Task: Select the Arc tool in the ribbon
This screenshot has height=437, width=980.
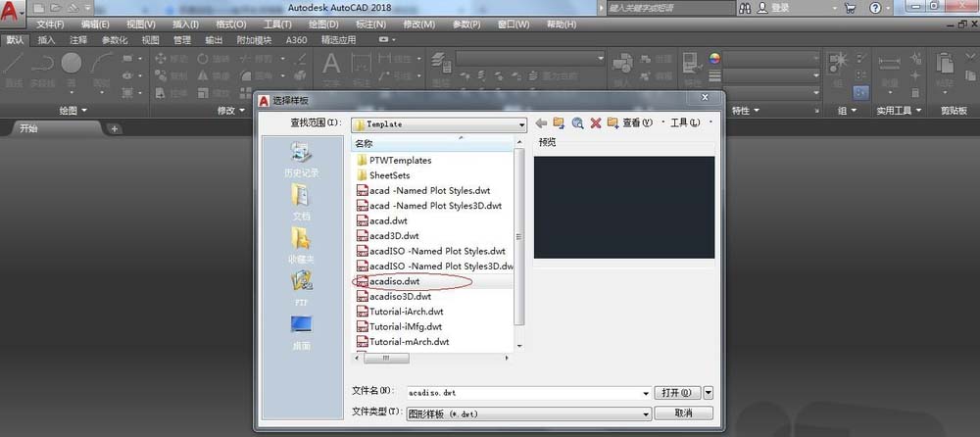Action: click(101, 71)
